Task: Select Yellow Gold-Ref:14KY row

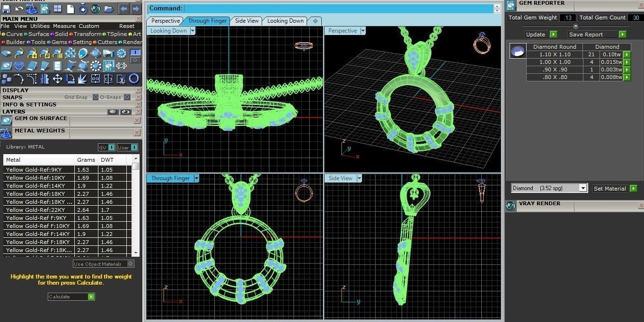Action: [x=65, y=186]
